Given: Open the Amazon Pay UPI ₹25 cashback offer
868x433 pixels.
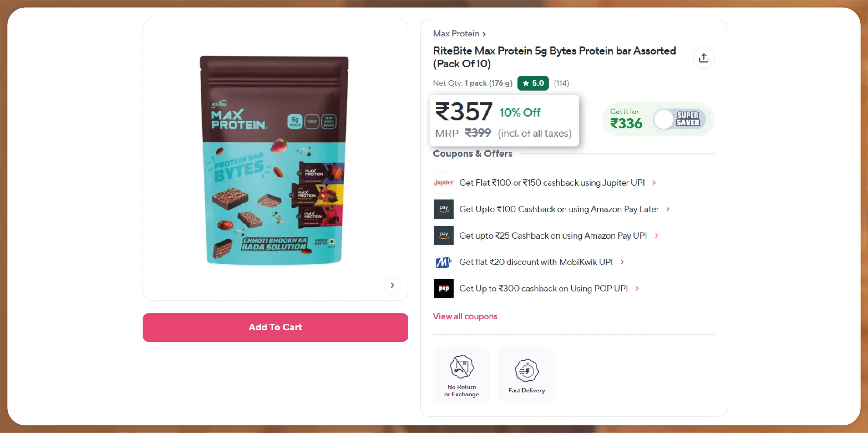Looking at the screenshot, I should click(x=553, y=236).
